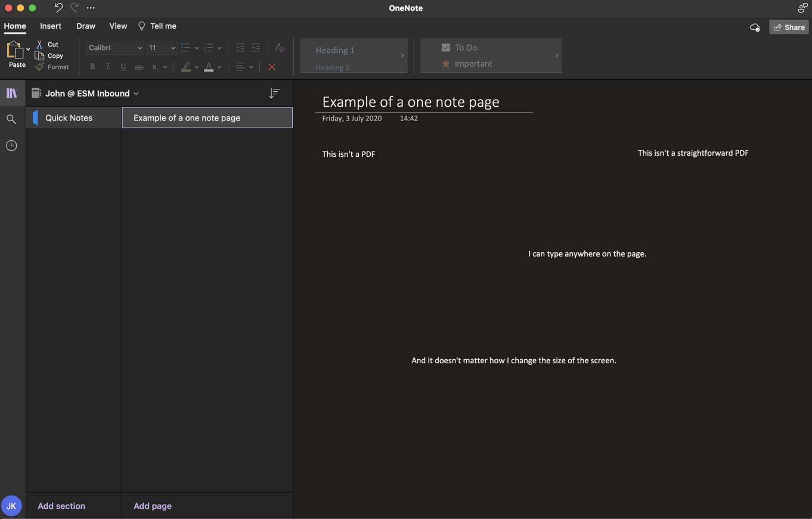Click the paragraph alignment icon
Image resolution: width=812 pixels, height=519 pixels.
(240, 67)
